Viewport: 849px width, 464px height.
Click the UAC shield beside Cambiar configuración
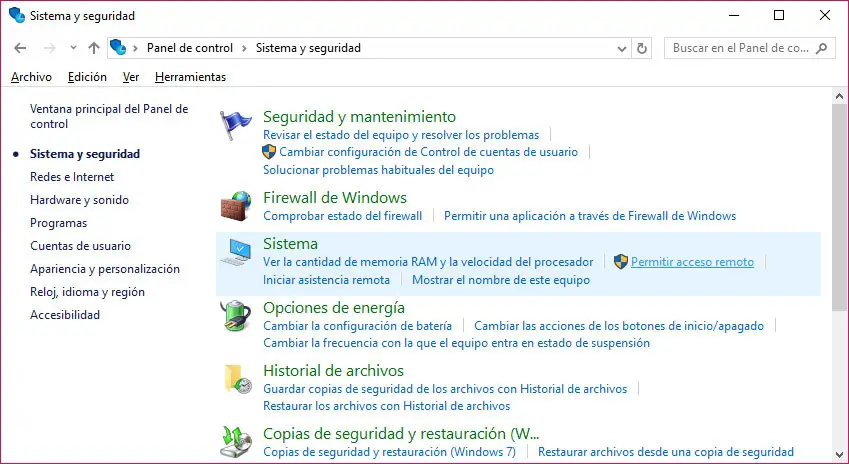click(269, 152)
